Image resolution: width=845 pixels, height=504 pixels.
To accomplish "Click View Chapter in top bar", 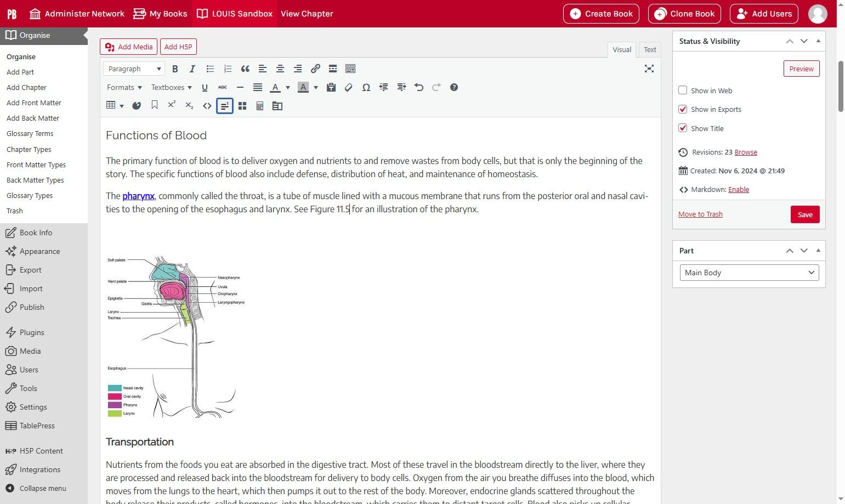I will (x=307, y=14).
